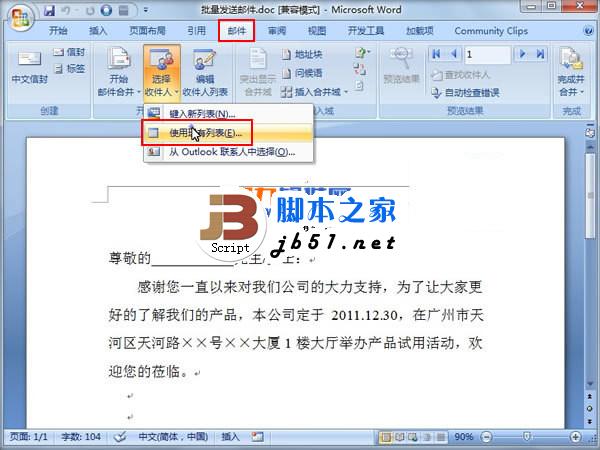This screenshot has width=600, height=450.
Task: Expand the 插入合并域 dropdown
Action: (x=314, y=92)
